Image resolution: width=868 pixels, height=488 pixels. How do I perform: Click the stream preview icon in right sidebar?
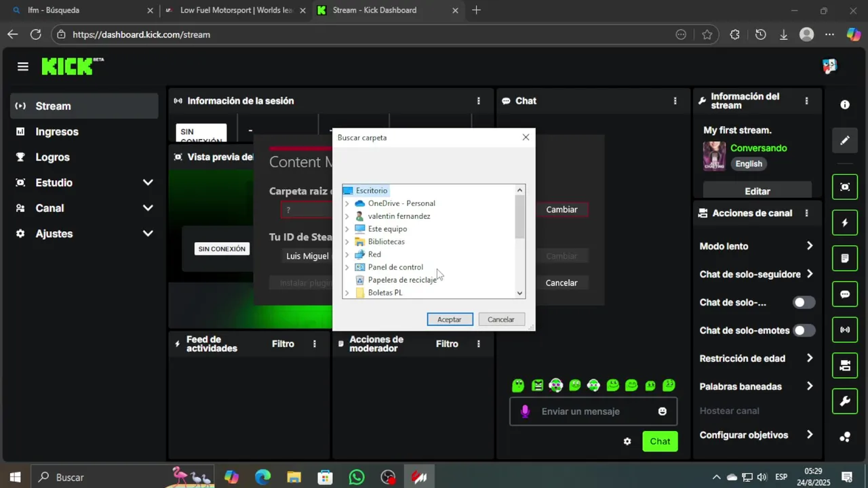tap(845, 186)
